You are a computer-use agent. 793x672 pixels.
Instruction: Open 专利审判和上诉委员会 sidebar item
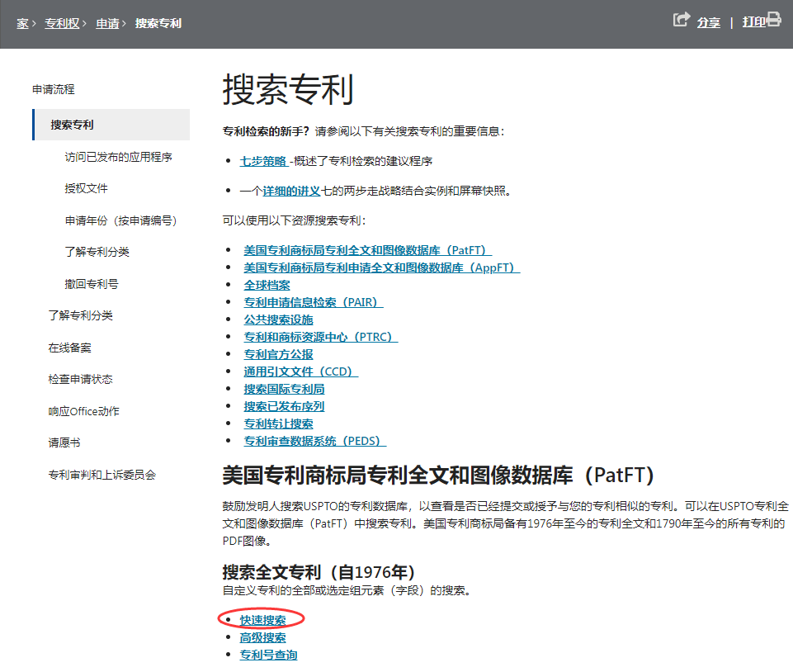click(102, 475)
